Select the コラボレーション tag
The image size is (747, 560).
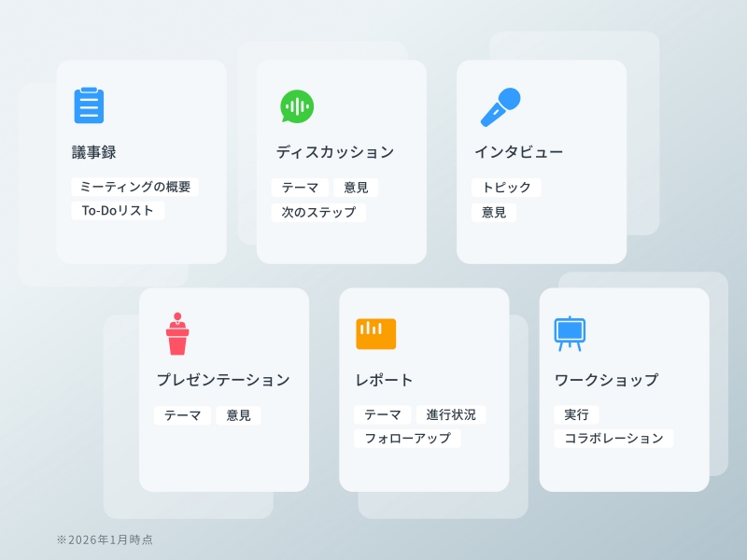[x=613, y=439]
